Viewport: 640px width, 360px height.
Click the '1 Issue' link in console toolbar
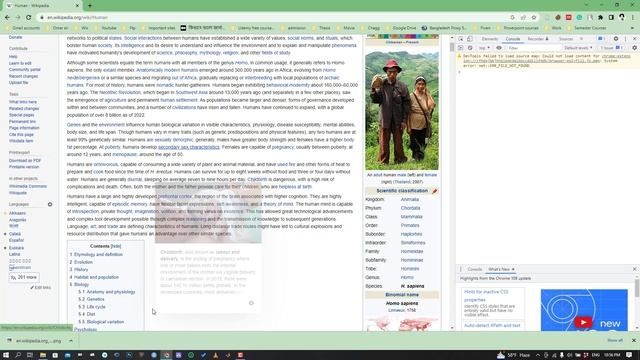pos(610,48)
